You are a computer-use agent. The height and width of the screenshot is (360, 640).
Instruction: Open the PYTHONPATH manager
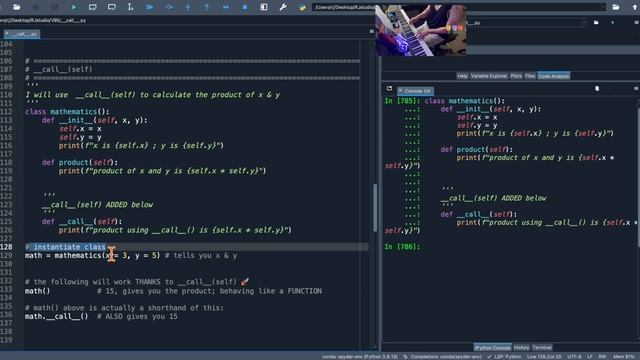pos(302,7)
